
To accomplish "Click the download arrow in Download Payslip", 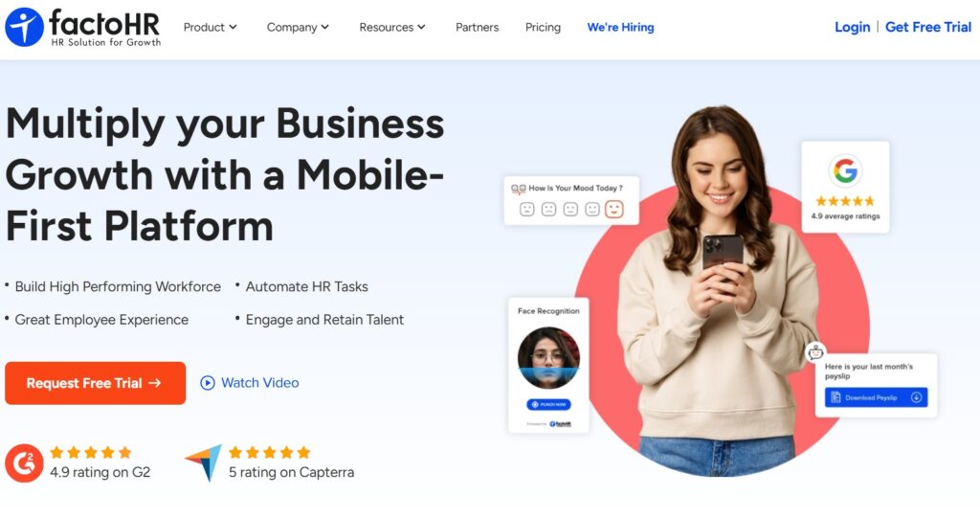I will click(x=916, y=397).
